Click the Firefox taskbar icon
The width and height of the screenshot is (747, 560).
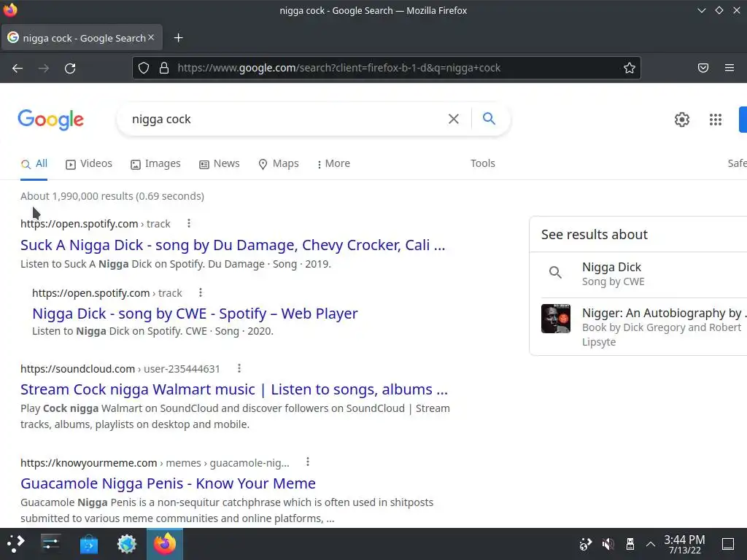pyautogui.click(x=165, y=544)
